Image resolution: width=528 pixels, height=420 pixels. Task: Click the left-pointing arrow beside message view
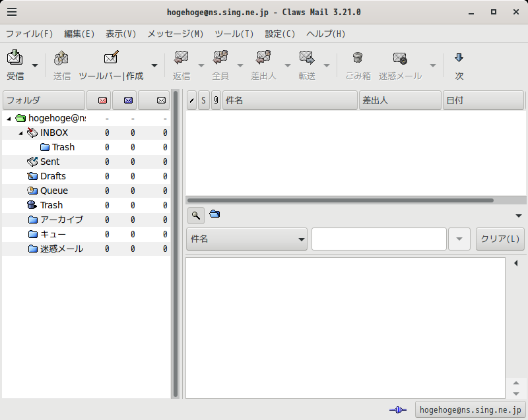point(516,263)
